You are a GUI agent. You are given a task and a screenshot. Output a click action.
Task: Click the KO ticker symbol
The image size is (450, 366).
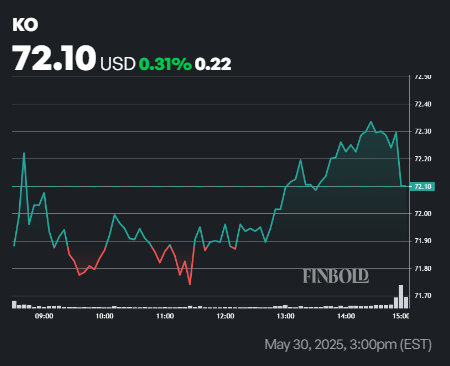(25, 25)
